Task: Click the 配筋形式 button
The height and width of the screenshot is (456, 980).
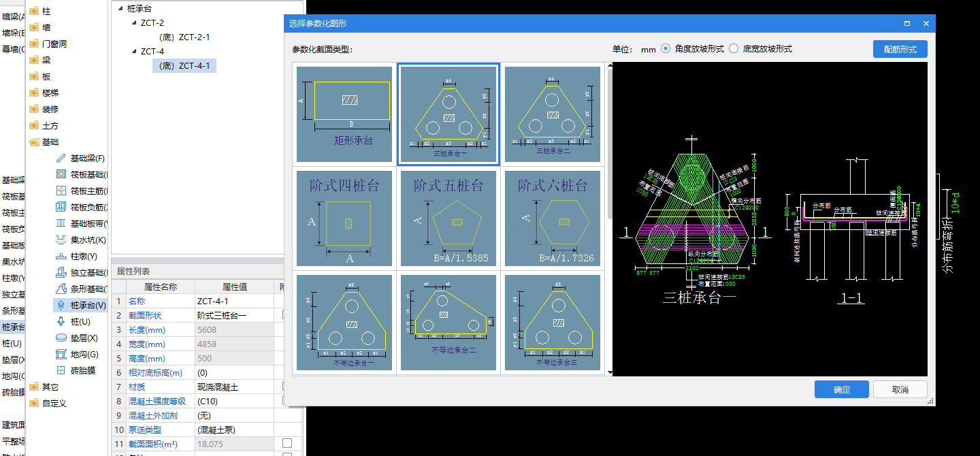Action: click(x=900, y=50)
